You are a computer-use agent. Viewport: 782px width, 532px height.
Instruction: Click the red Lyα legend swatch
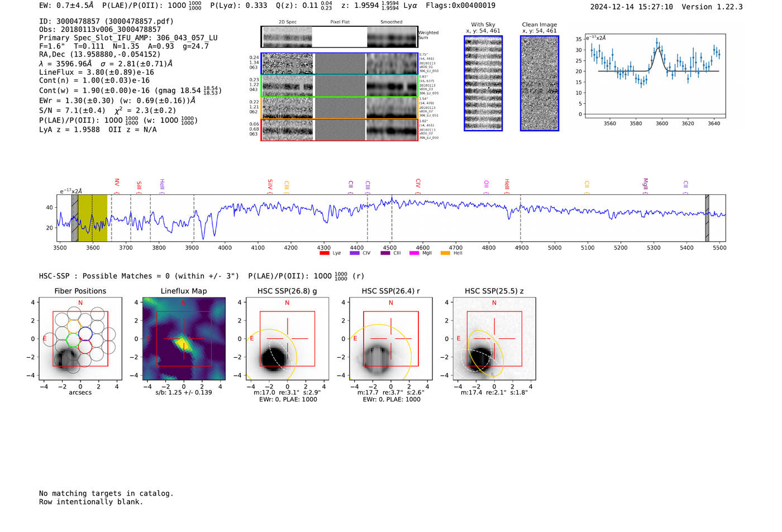click(324, 253)
